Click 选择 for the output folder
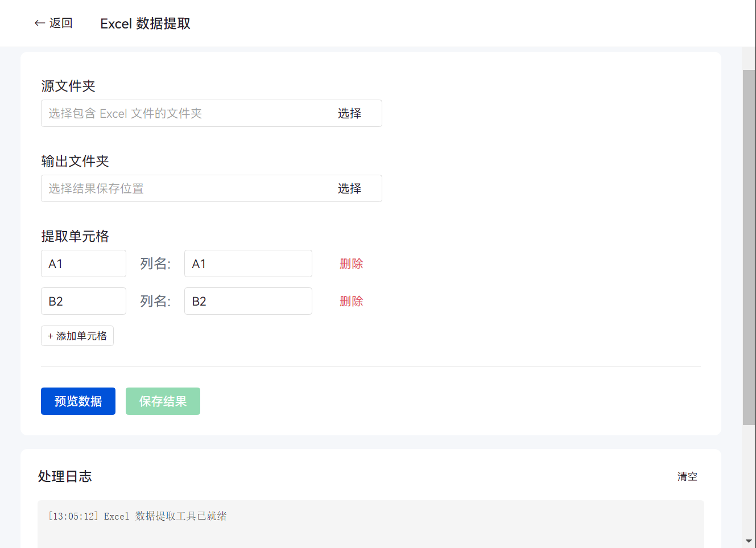Screen dimensions: 756x548 tap(349, 188)
